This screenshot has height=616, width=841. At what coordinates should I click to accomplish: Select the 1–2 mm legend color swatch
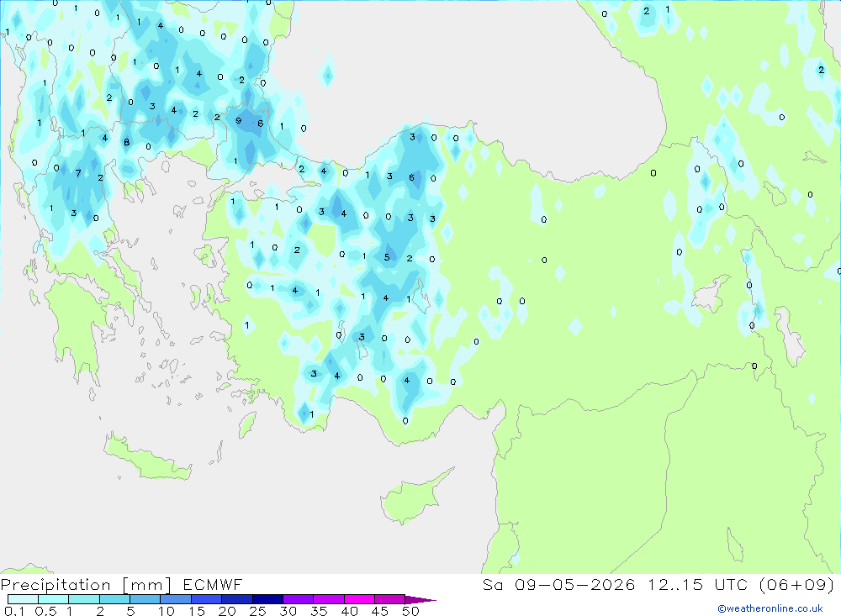[84, 599]
